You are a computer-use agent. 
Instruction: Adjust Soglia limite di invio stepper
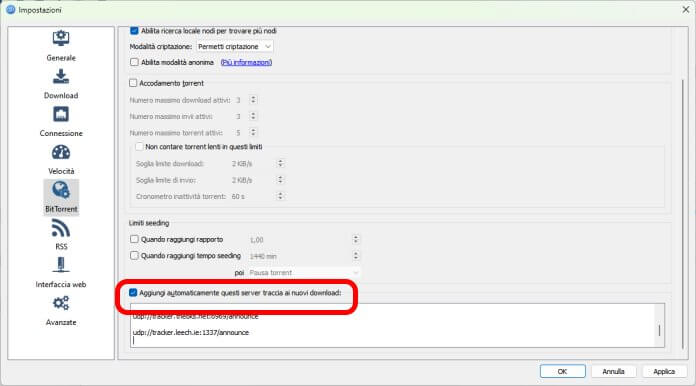coord(280,180)
